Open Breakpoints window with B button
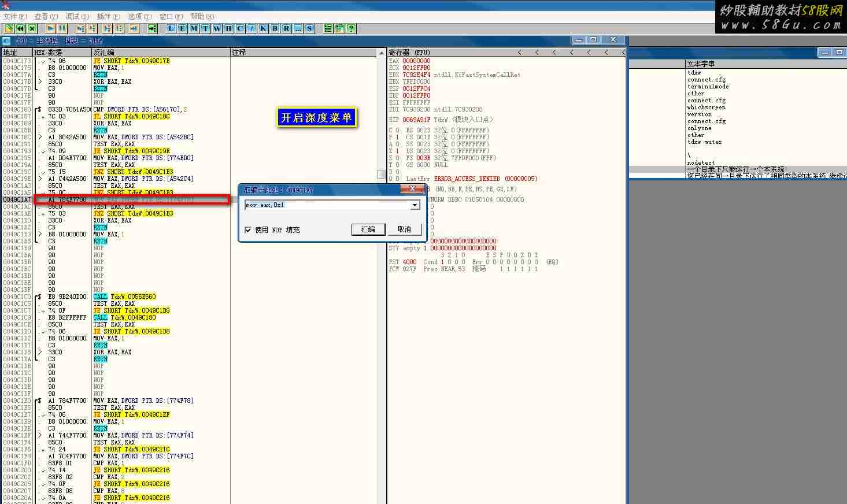Viewport: 847px width, 504px height. coord(275,28)
